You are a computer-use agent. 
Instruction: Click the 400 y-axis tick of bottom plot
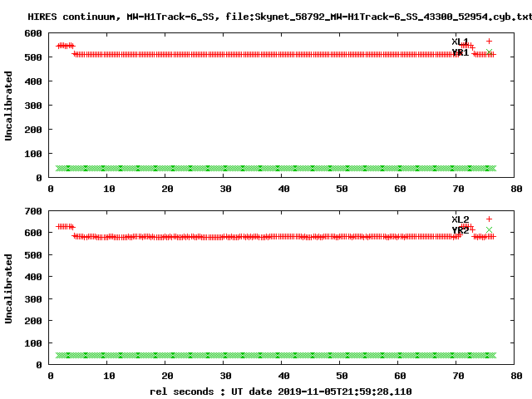[x=33, y=277]
